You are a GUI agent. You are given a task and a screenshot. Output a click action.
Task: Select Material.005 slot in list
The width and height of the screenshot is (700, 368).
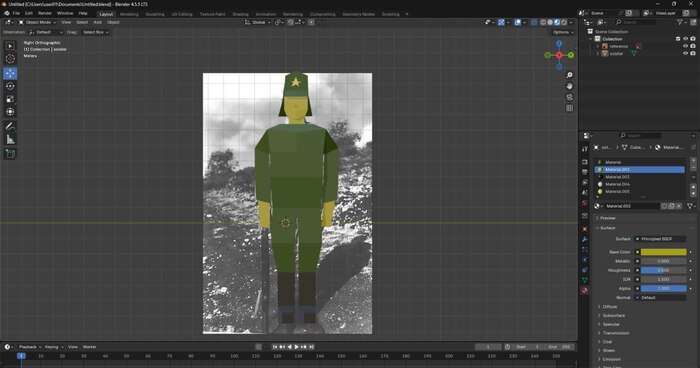coord(640,192)
